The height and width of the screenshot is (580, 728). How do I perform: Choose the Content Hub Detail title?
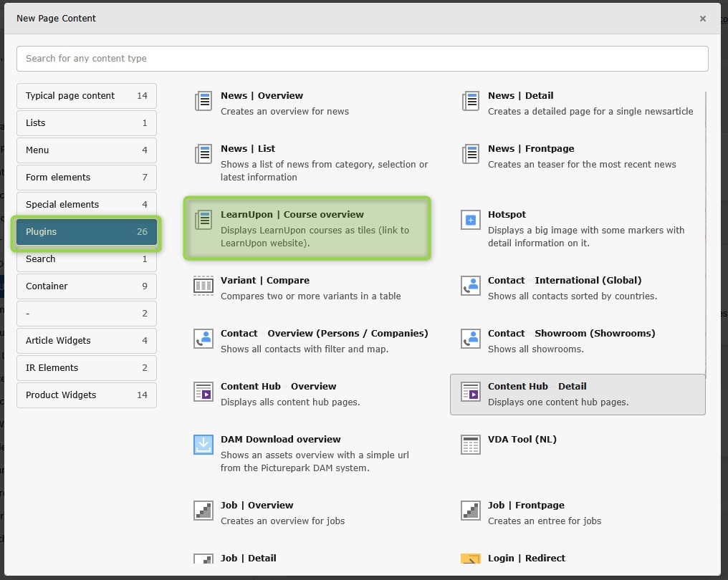coord(537,386)
